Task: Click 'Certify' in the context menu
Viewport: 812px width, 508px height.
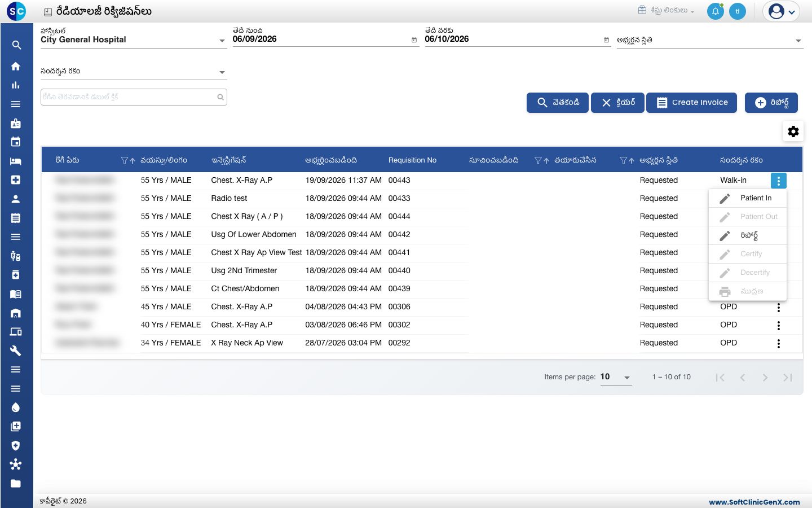Action: tap(748, 254)
